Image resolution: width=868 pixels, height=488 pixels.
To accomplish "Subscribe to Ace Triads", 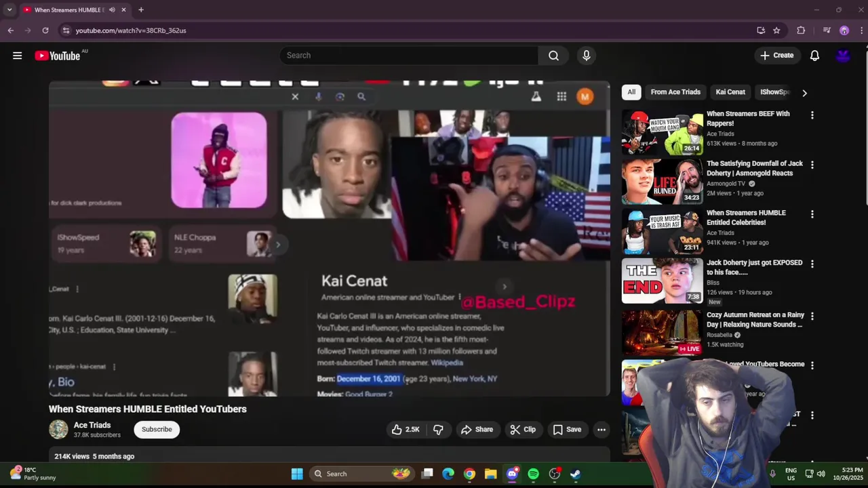I will pos(157,430).
